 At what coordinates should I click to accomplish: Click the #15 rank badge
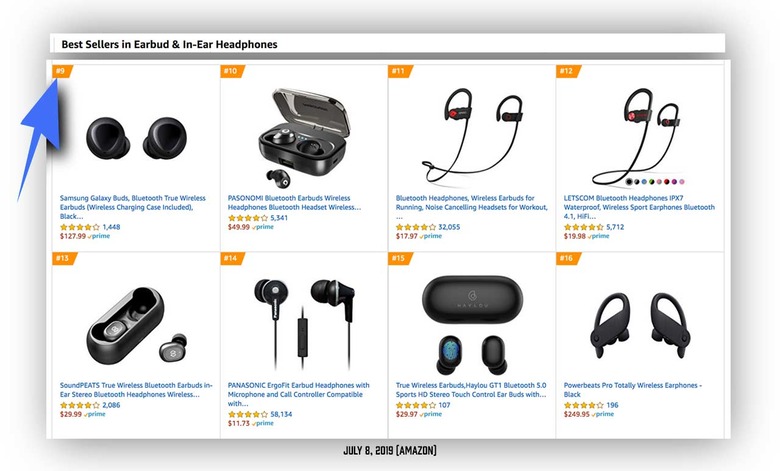pyautogui.click(x=399, y=259)
